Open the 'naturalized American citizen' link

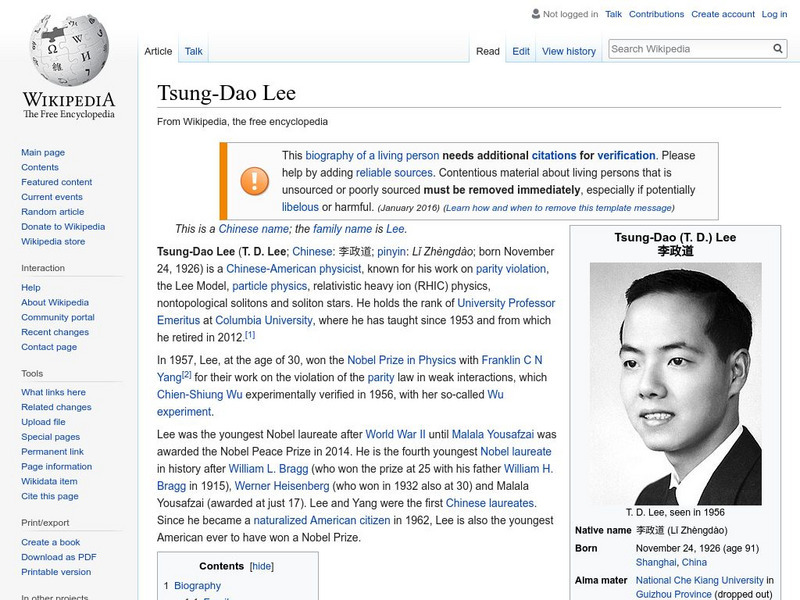coord(321,520)
